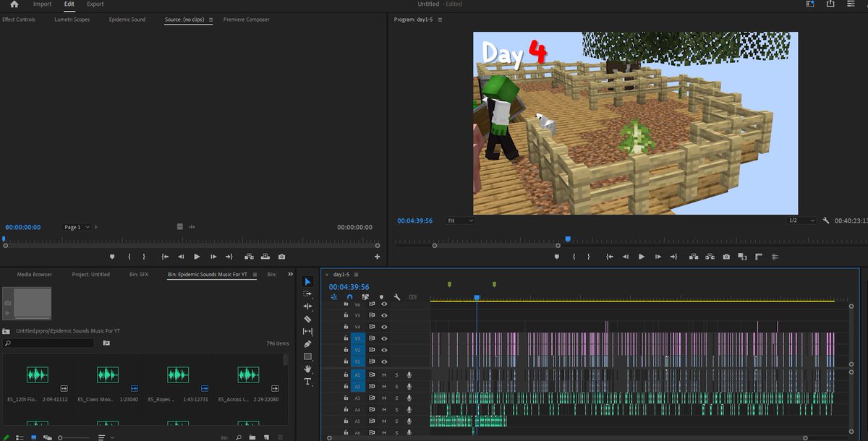Solo audio track A3
The height and width of the screenshot is (441, 868).
396,398
